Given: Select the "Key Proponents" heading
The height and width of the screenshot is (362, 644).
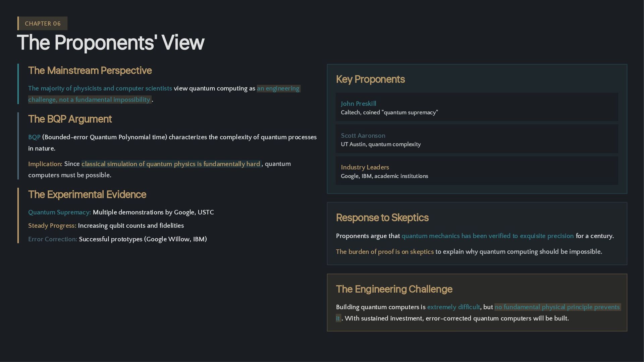Looking at the screenshot, I should pos(370,79).
